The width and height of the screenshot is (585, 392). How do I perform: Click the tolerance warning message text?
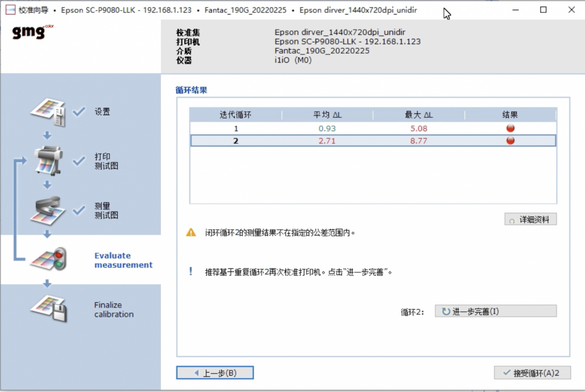tap(280, 233)
